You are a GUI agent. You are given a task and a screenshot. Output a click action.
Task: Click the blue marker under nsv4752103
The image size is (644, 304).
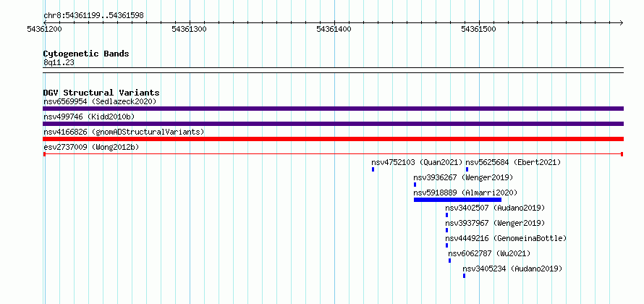[x=373, y=169]
